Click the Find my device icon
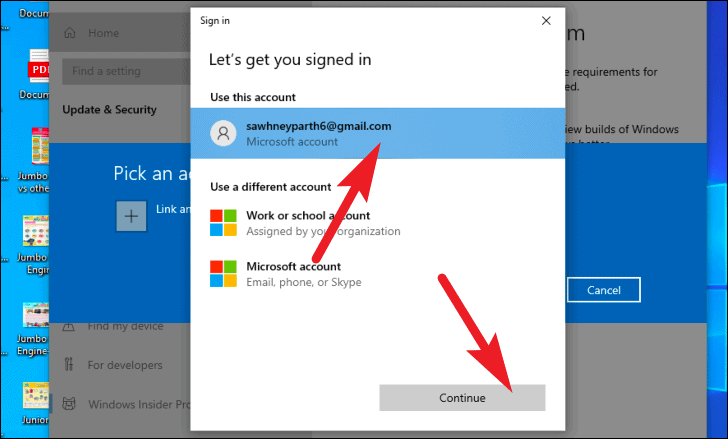Screen dimensions: 728x439 pos(69,326)
